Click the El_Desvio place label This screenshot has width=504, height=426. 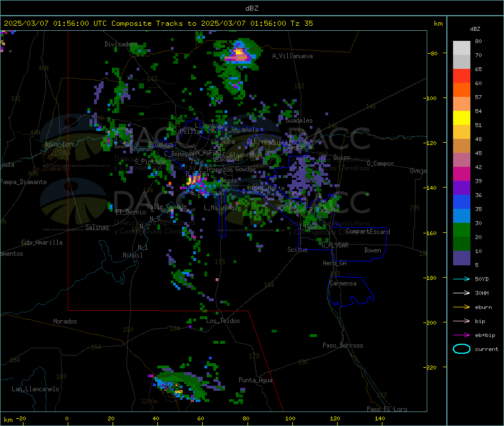(130, 212)
